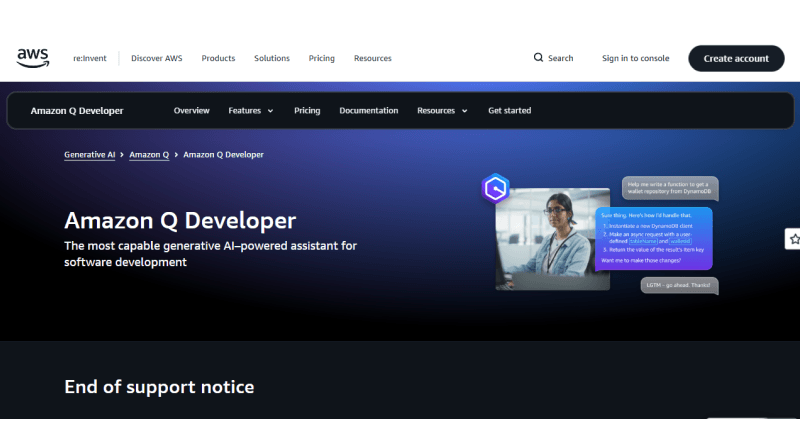Open Pricing in the Amazon Q Developer bar
Viewport: 800px width, 445px height.
307,110
